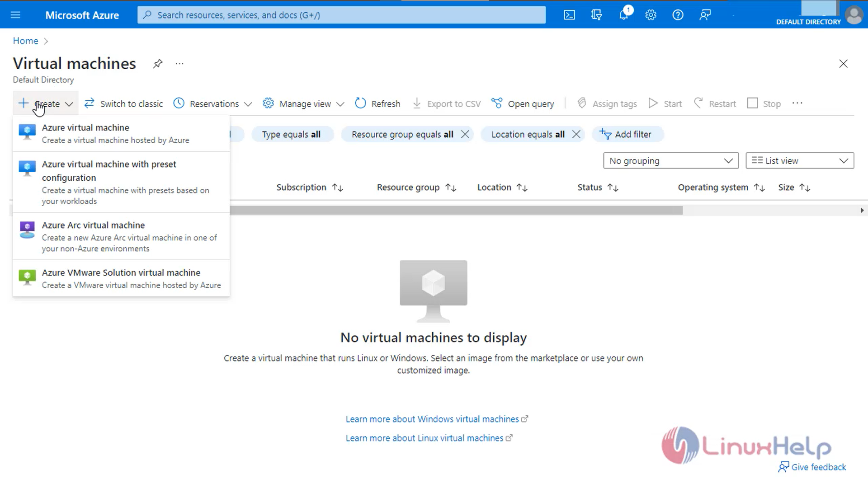868x488 pixels.
Task: Open the hamburger portal menu
Action: click(x=15, y=15)
